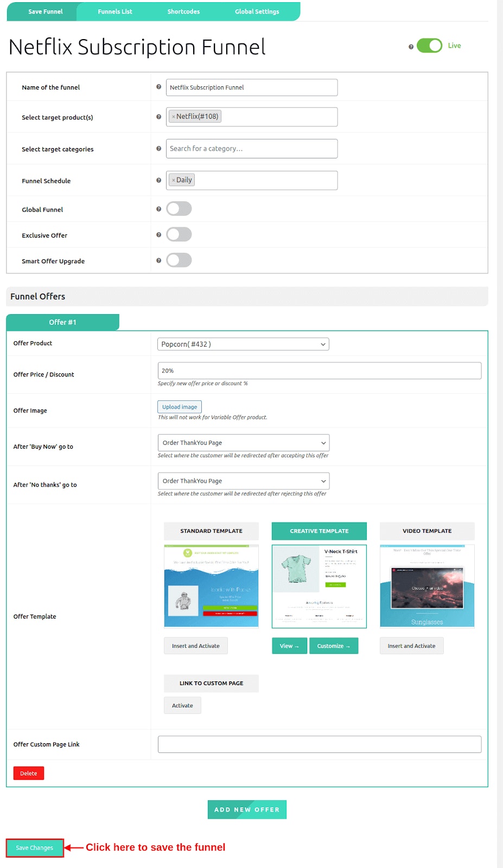Open the Save Funnel tab

(45, 11)
